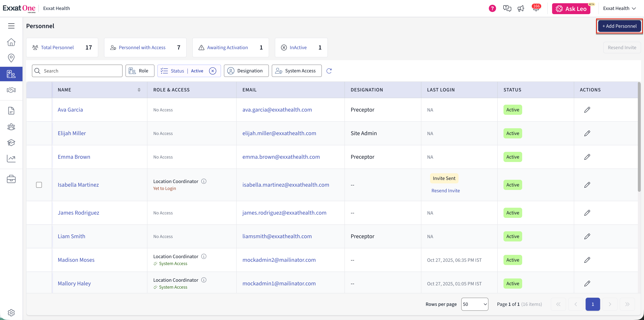The image size is (644, 320).
Task: Edit Emma Brown using pencil icon
Action: (587, 157)
